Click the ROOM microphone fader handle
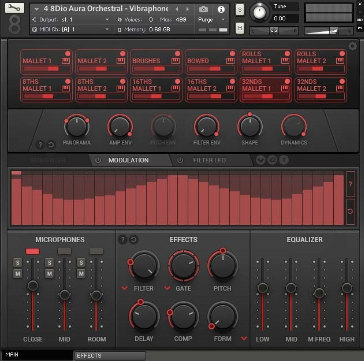 click(96, 295)
